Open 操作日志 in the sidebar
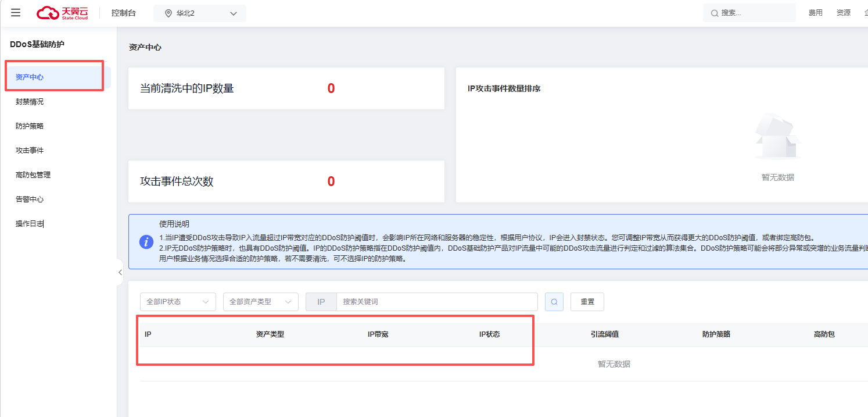 click(x=30, y=224)
